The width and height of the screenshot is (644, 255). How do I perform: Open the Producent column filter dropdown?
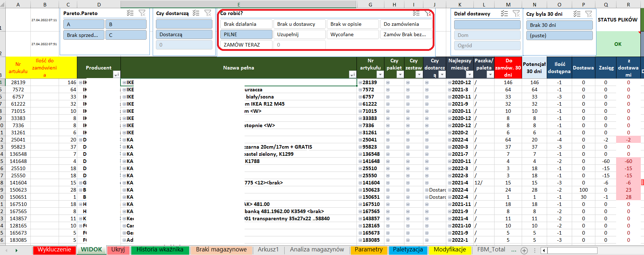tap(116, 74)
